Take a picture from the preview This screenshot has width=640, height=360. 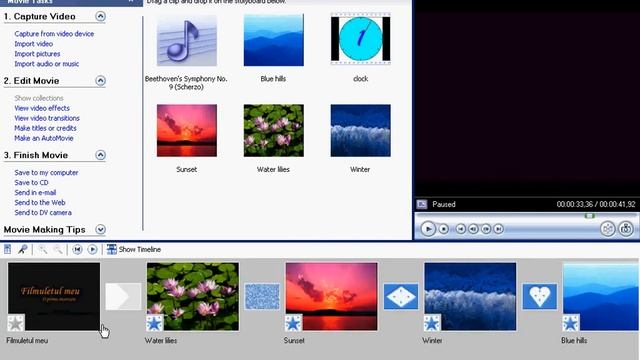(626, 229)
